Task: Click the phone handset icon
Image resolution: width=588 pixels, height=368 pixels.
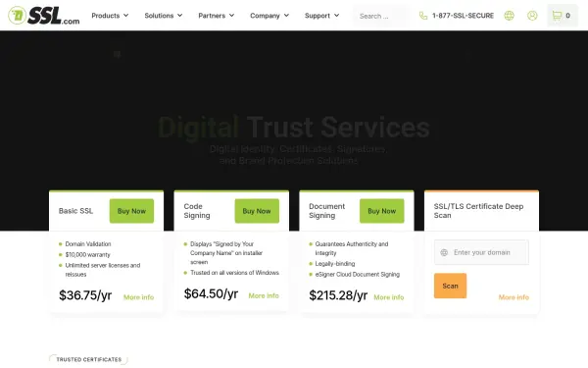Action: 423,16
